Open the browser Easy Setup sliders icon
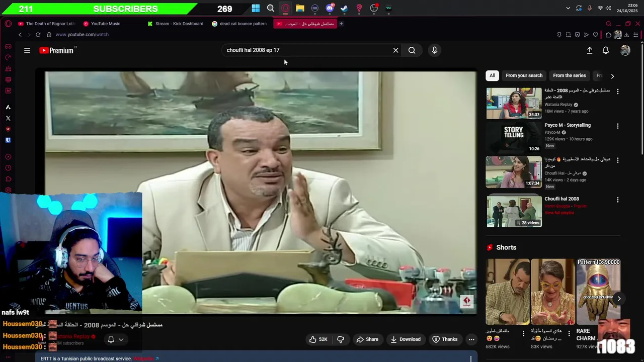Image resolution: width=644 pixels, height=362 pixels. pos(635,35)
